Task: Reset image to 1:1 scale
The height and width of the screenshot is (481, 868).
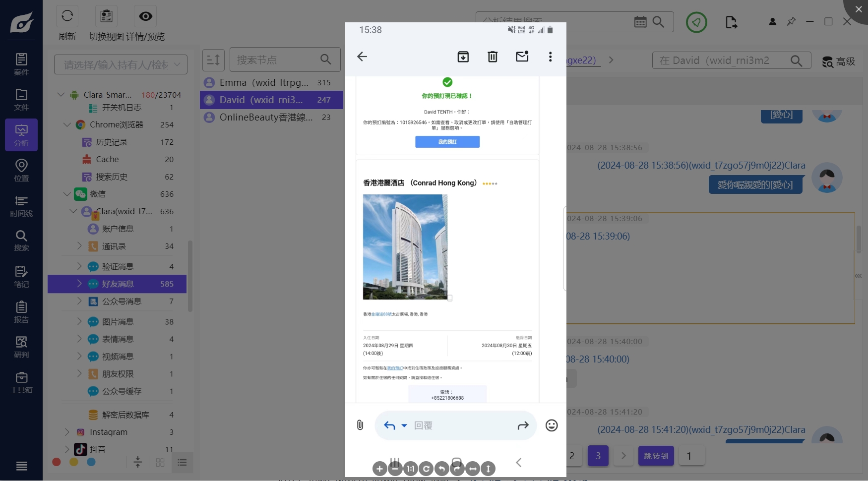Action: pos(410,469)
